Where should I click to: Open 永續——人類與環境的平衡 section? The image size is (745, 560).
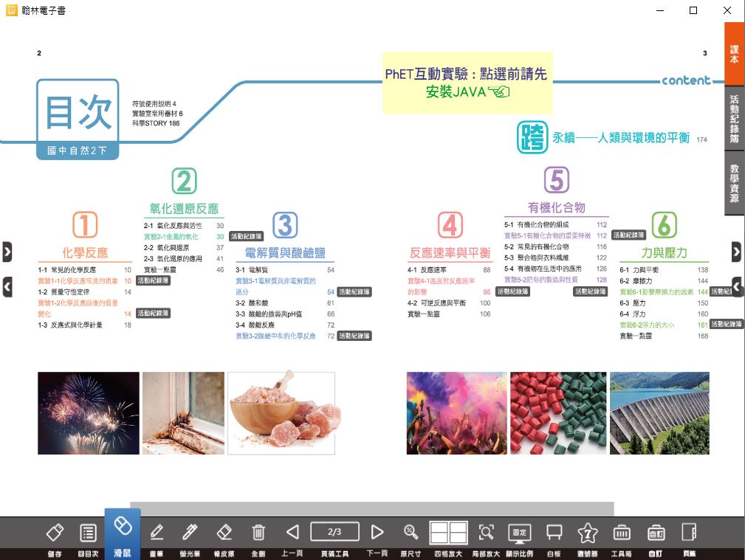tap(620, 138)
